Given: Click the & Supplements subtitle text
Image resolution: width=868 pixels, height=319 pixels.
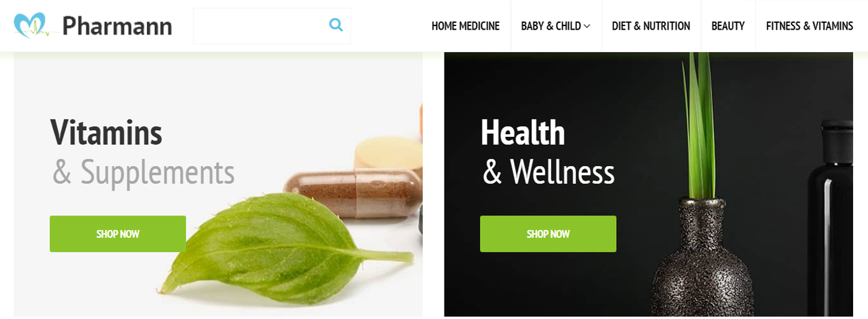Looking at the screenshot, I should coord(143,172).
